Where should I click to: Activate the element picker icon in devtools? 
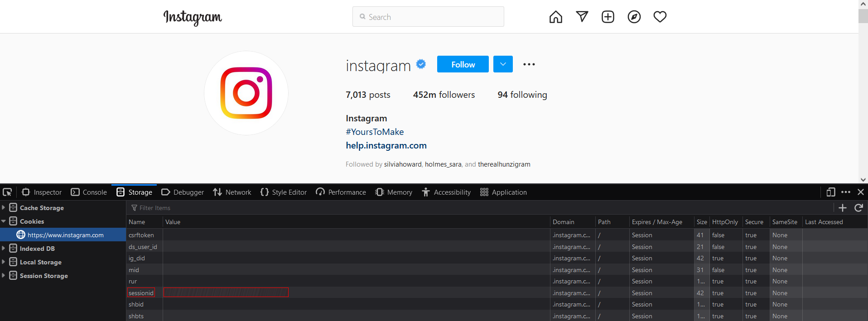7,192
